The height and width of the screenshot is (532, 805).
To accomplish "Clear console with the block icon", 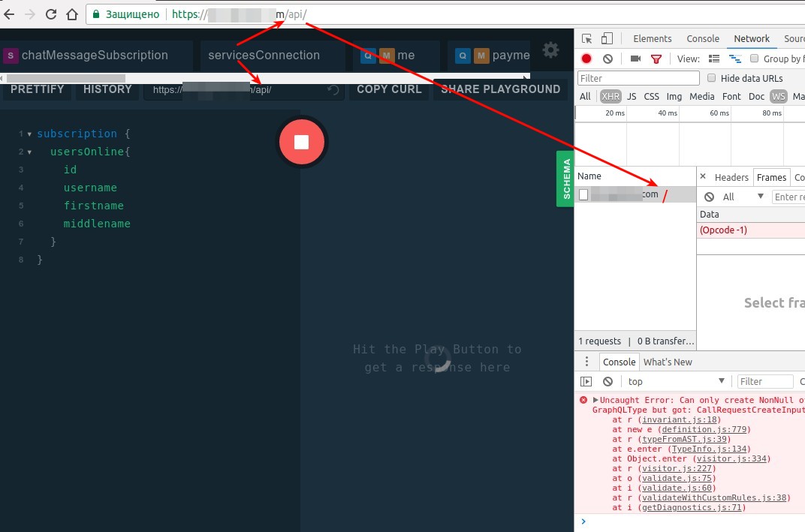I will tap(608, 381).
